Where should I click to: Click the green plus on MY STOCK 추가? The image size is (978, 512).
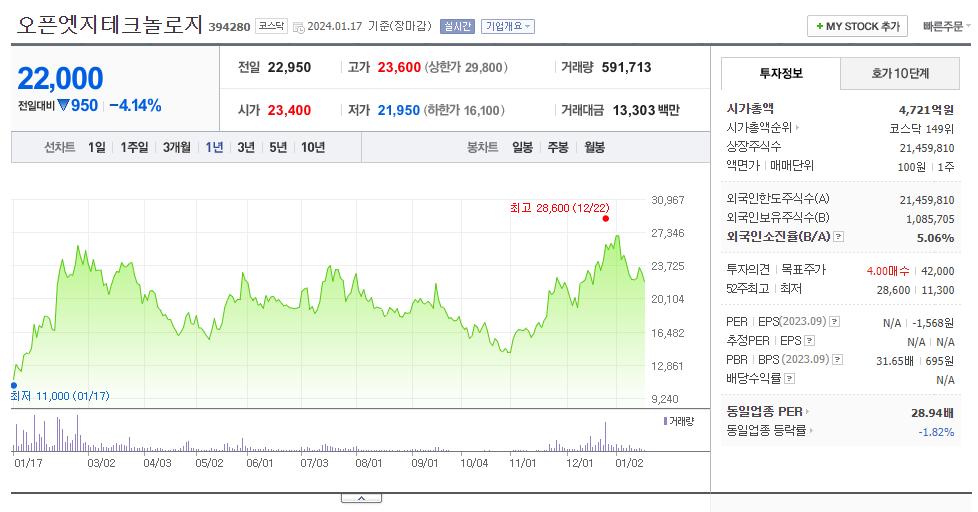[x=820, y=26]
